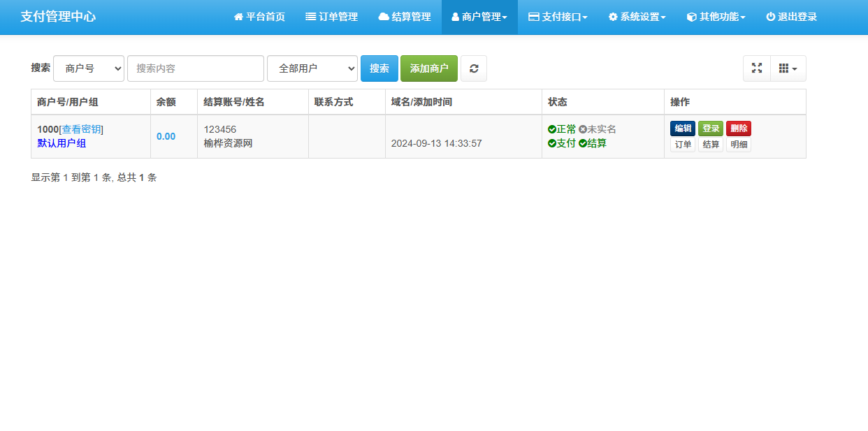Screen dimensions: 868x431
Task: Click the settlement account 123456 text
Action: click(x=220, y=129)
